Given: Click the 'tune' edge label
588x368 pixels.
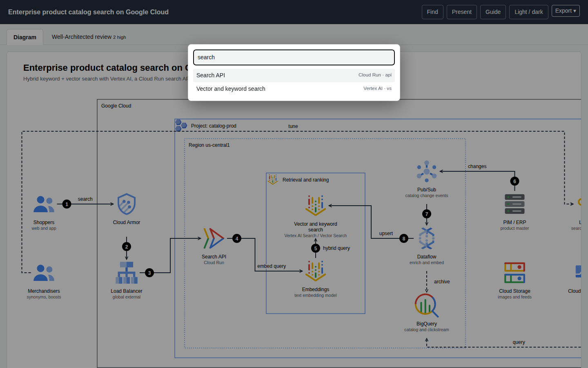Looking at the screenshot, I should pos(293,126).
